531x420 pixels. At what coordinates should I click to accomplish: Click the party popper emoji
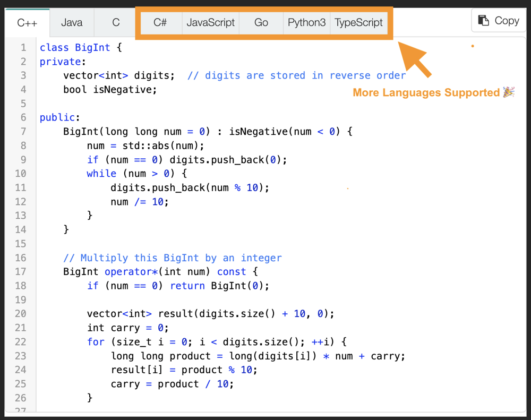click(x=509, y=92)
